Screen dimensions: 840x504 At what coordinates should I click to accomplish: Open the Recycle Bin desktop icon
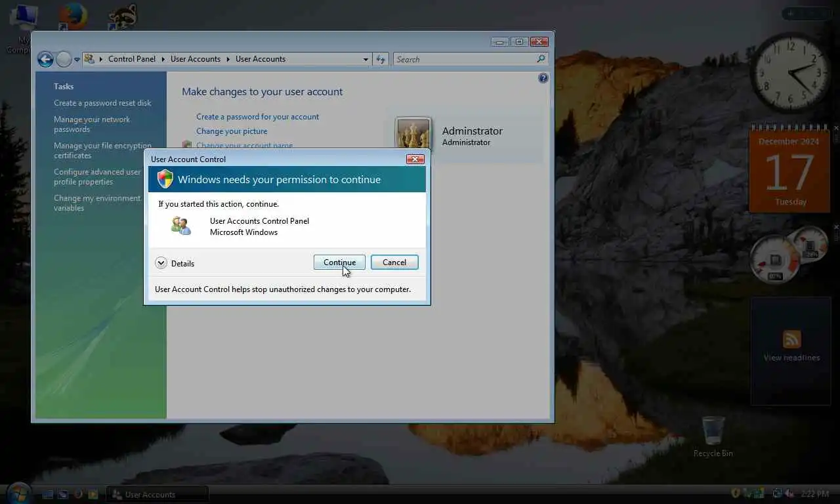pyautogui.click(x=713, y=436)
